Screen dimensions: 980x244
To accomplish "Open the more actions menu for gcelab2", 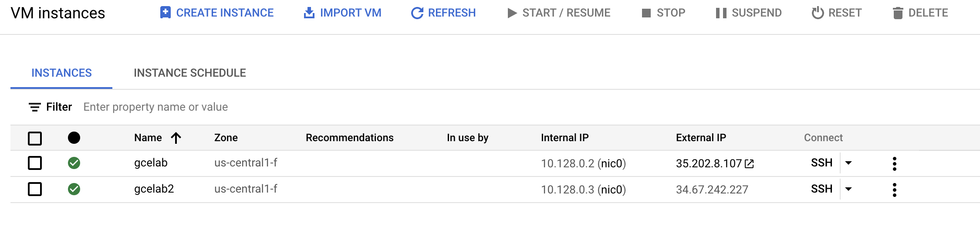I will 894,190.
